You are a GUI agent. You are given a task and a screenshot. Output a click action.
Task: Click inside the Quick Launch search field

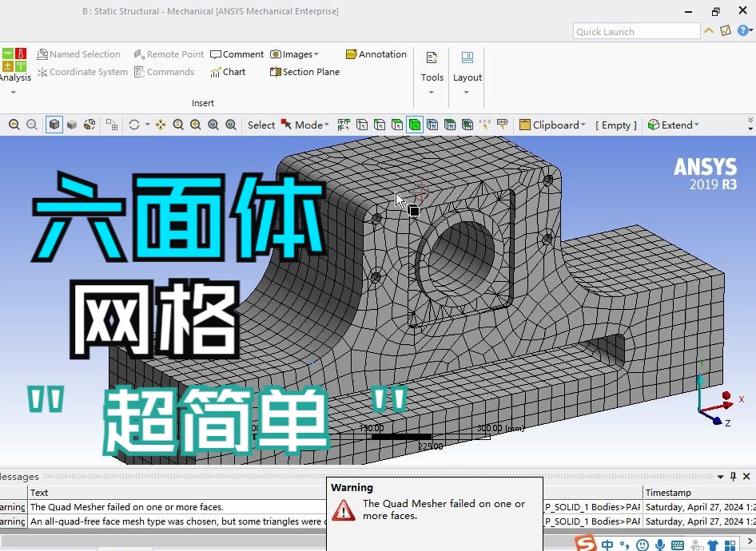(635, 31)
